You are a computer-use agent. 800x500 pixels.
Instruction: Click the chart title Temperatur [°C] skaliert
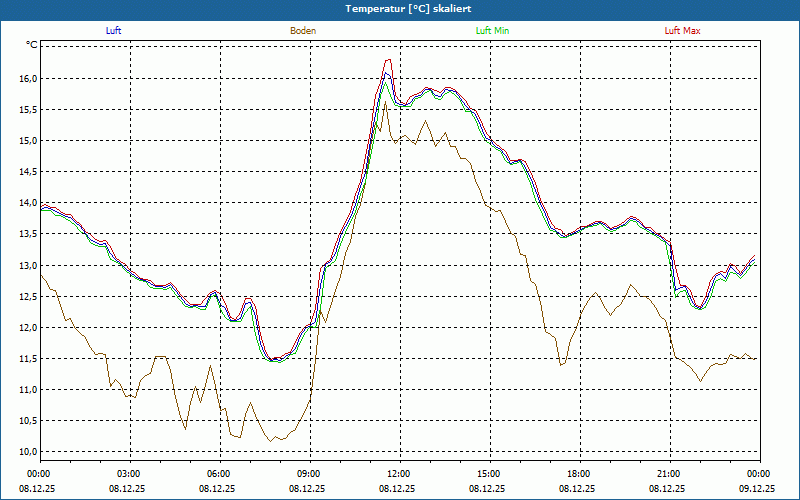[x=400, y=8]
